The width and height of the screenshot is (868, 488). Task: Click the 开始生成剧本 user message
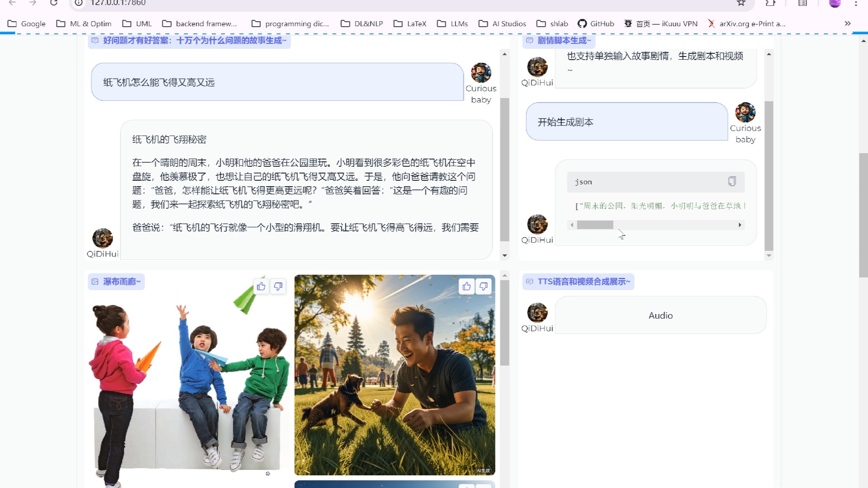pos(627,122)
